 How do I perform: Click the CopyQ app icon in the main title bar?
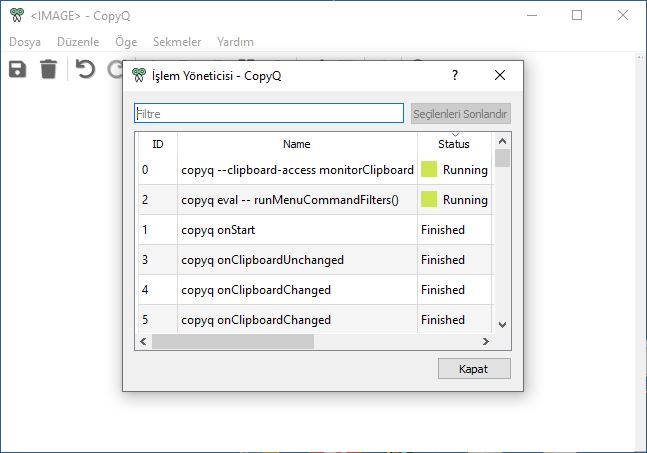point(17,15)
